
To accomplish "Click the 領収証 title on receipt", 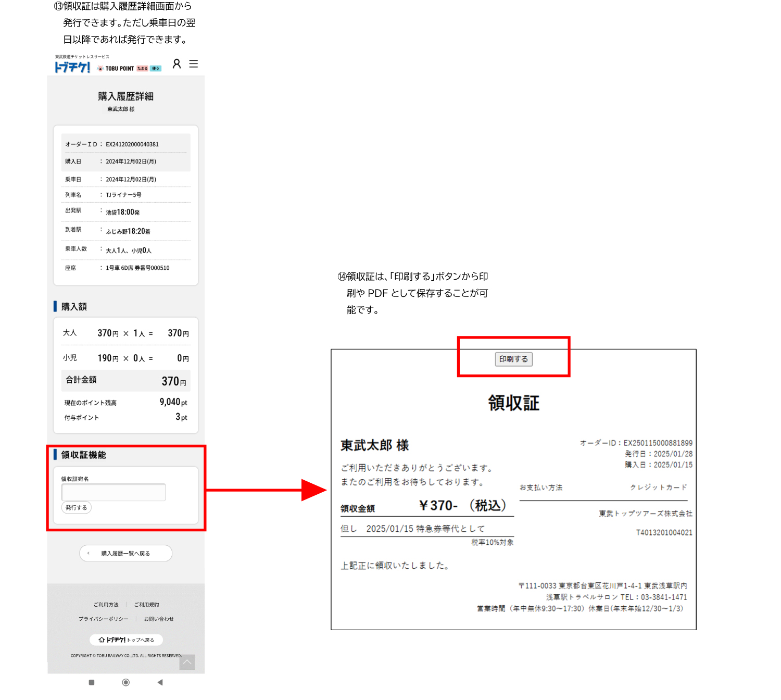I will [x=513, y=403].
